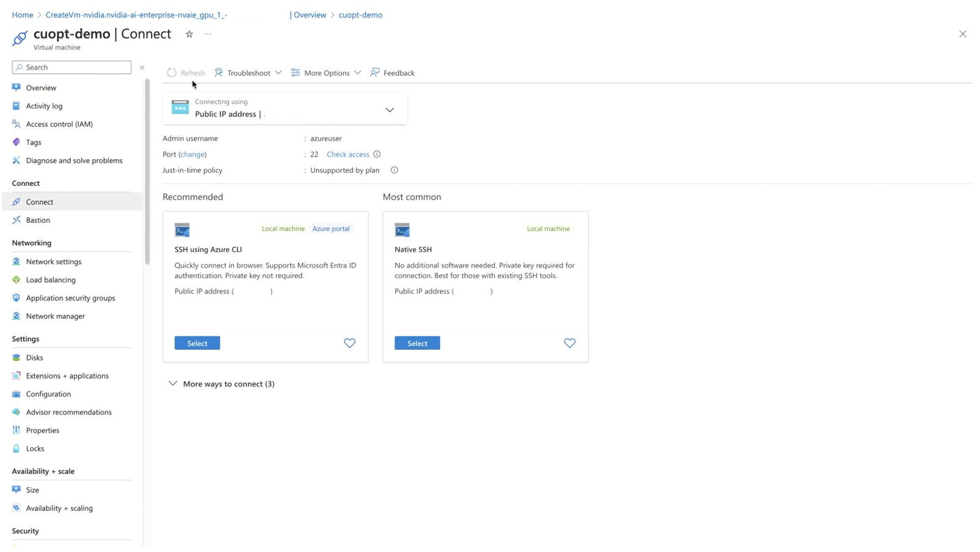Screen dimensions: 980x552
Task: Click the Home breadcrumb link
Action: point(22,15)
